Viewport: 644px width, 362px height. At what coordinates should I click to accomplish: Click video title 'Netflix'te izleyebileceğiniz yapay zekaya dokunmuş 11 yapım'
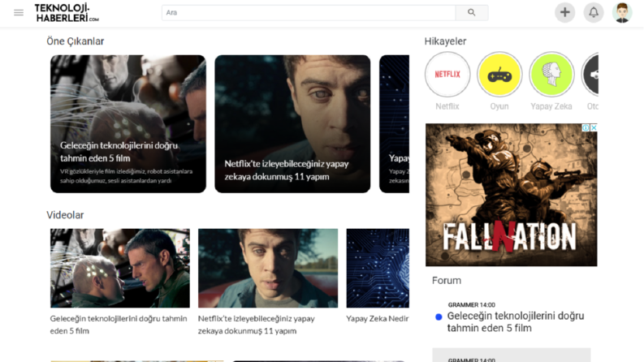point(257,325)
